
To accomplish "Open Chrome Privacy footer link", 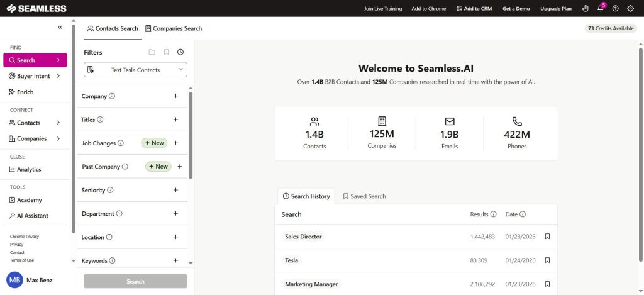I will pyautogui.click(x=25, y=237).
